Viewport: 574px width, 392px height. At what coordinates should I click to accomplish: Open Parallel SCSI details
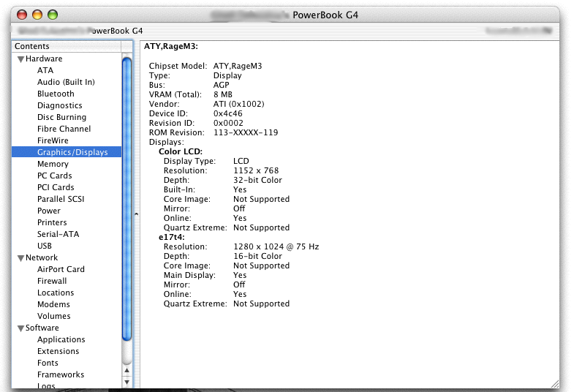click(x=61, y=199)
